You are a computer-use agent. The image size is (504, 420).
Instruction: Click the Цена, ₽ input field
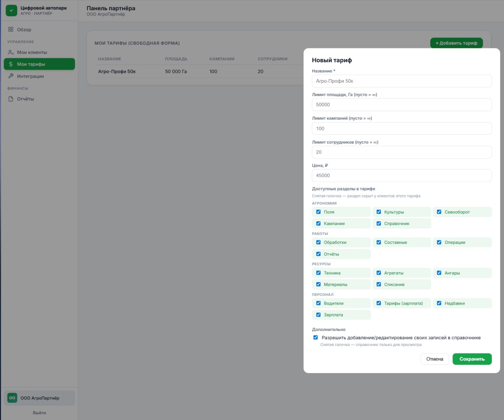[x=402, y=176]
